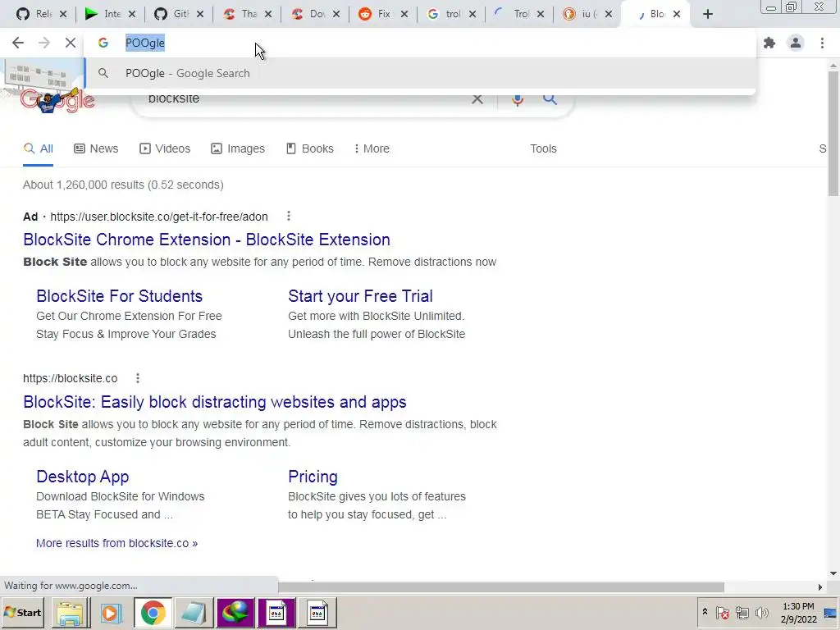840x630 pixels.
Task: Show hidden system tray icons
Action: 705,612
